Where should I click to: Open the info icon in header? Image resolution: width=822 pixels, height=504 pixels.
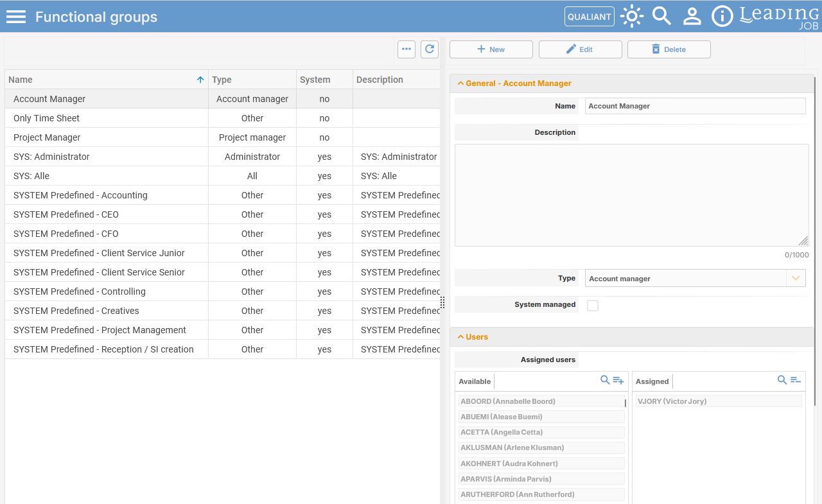pyautogui.click(x=722, y=16)
